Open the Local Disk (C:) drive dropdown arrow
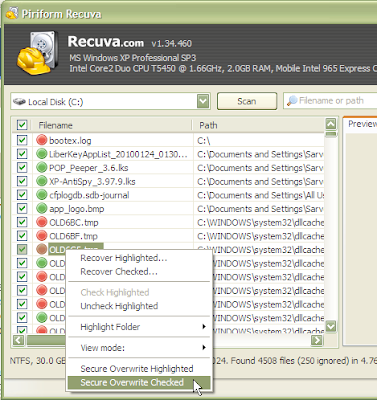The height and width of the screenshot is (400, 377). point(203,101)
